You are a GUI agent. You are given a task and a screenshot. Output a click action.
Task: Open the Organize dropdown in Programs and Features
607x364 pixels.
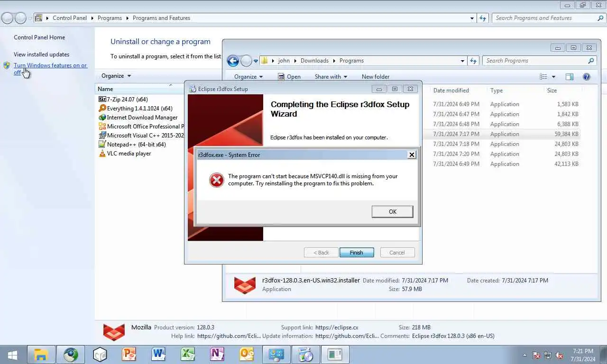(x=116, y=76)
